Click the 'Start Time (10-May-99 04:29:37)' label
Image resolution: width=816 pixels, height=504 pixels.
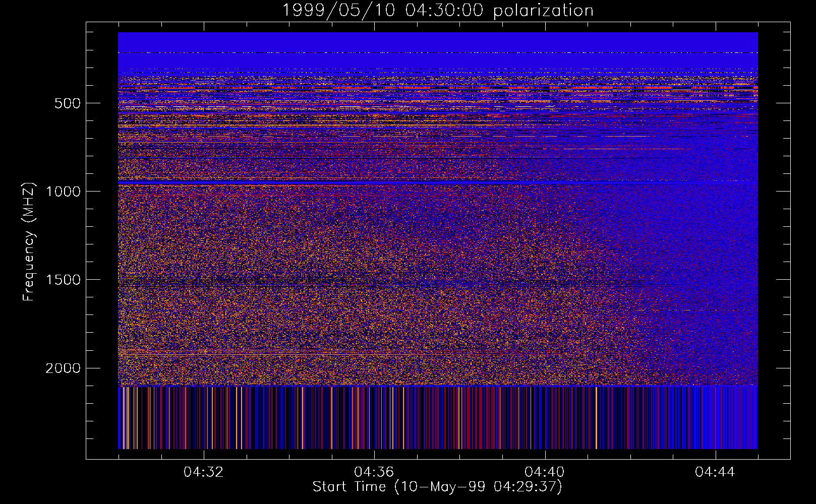[x=437, y=487]
